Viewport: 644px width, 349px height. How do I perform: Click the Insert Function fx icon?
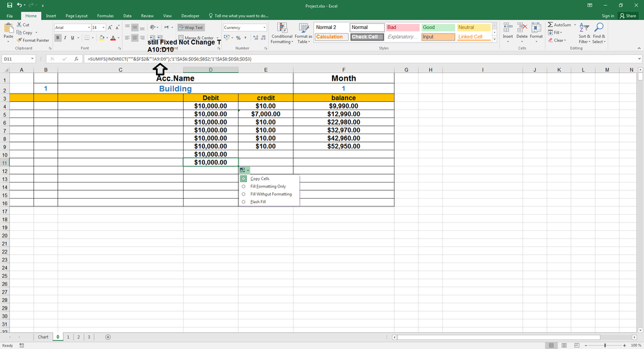pos(77,59)
